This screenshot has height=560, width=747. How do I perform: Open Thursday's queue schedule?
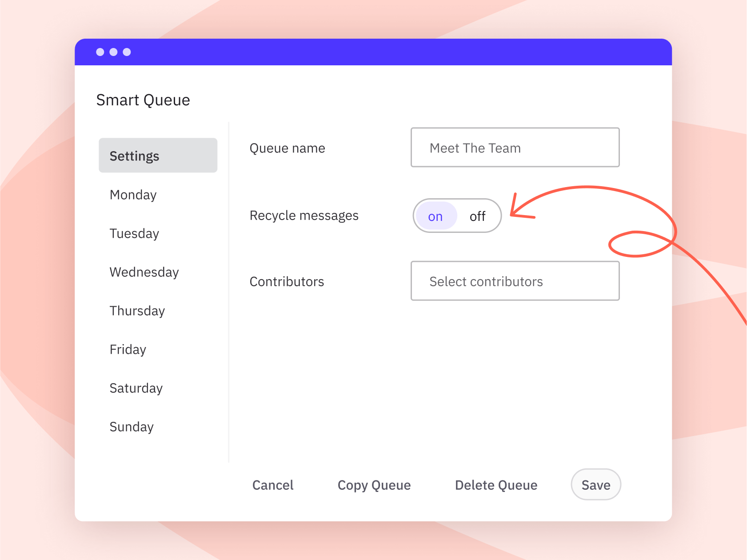point(137,311)
